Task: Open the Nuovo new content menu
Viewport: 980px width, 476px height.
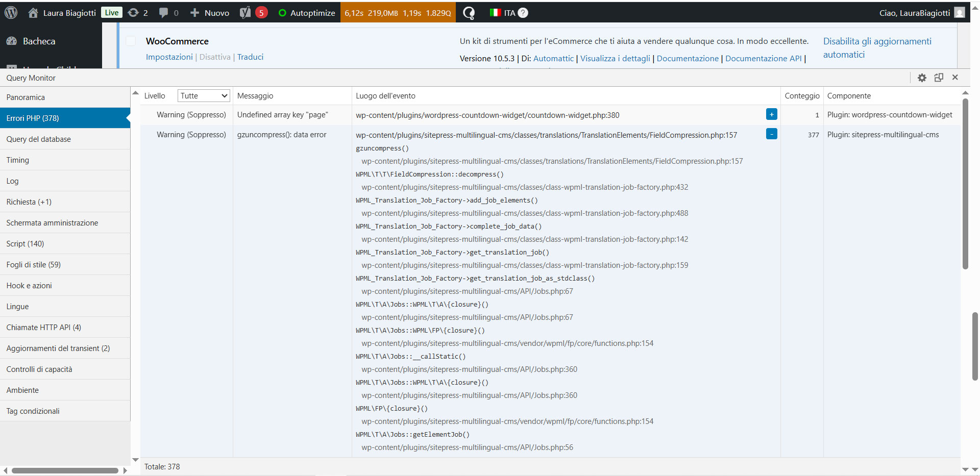Action: point(210,13)
